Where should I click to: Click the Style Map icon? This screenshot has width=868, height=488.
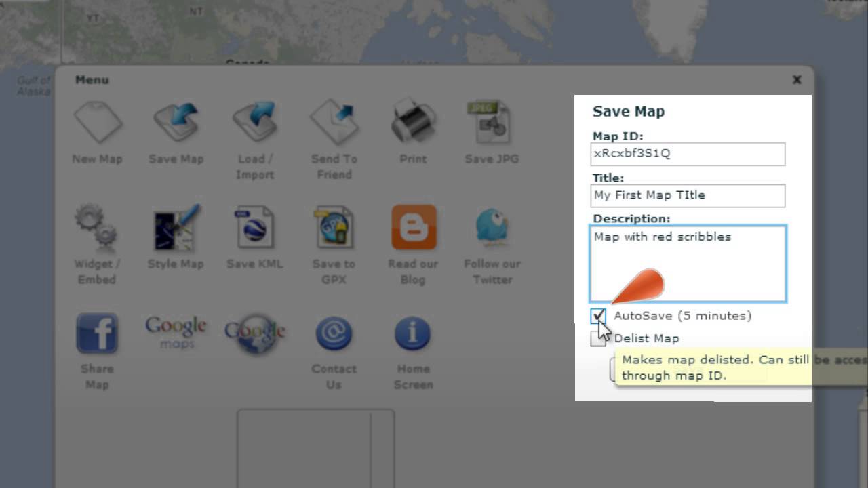pyautogui.click(x=176, y=228)
